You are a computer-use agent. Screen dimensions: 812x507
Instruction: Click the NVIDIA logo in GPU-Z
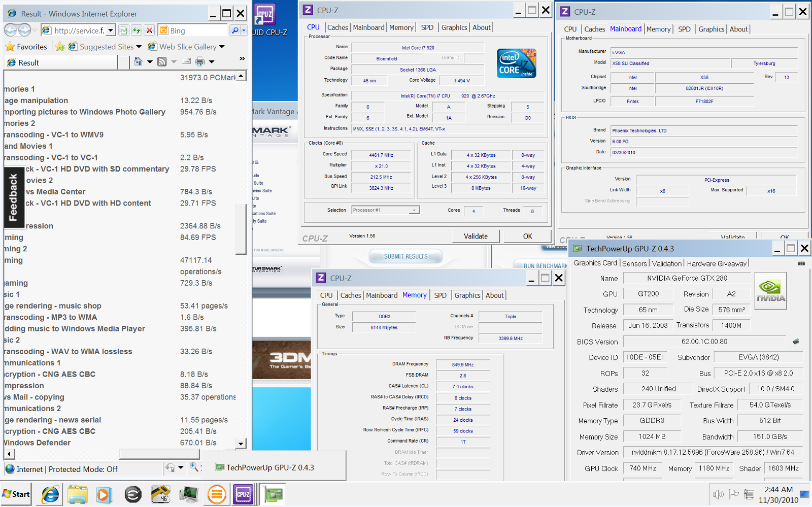(770, 291)
